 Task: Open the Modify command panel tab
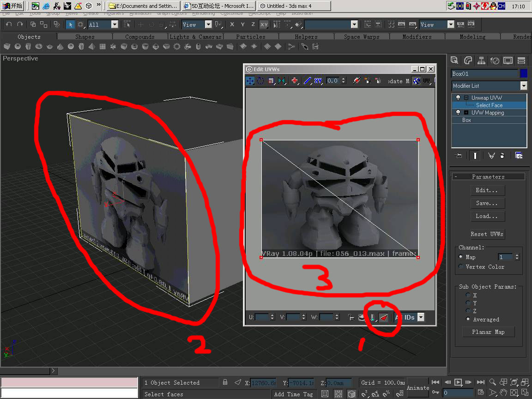tap(468, 61)
